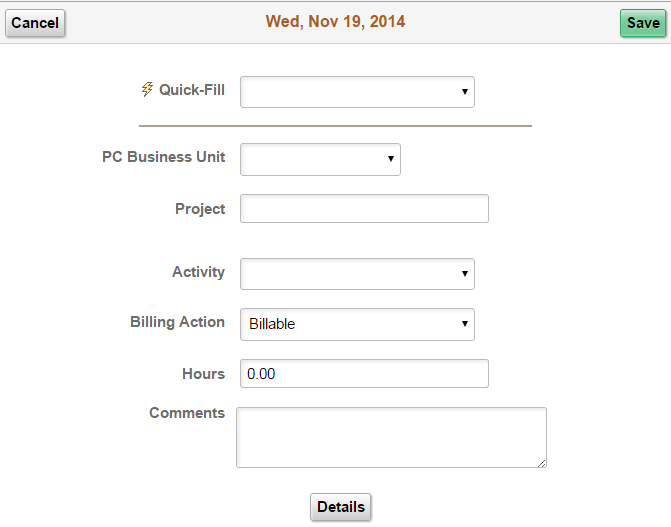Click the Comments box resize handle
This screenshot has height=527, width=671.
click(x=542, y=463)
